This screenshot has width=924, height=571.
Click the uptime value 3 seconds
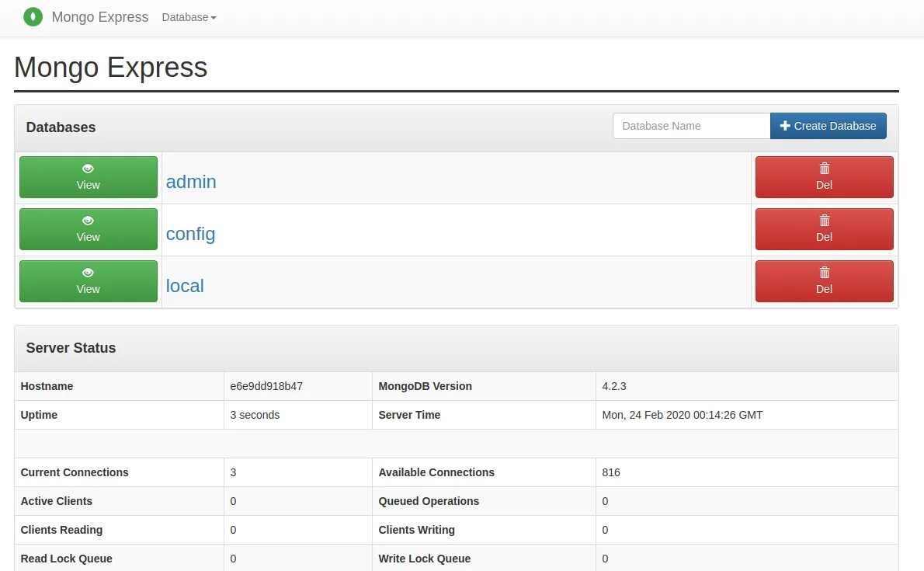[255, 415]
